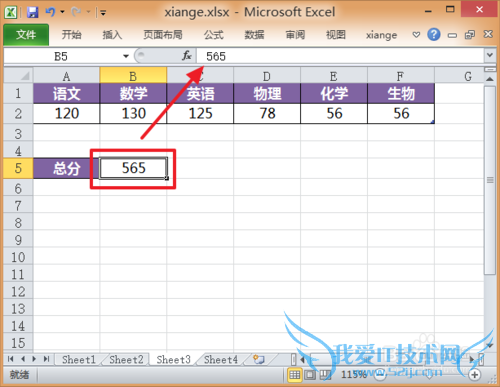The height and width of the screenshot is (387, 500).
Task: Switch to the 公式 ribbon tab
Action: [x=214, y=35]
